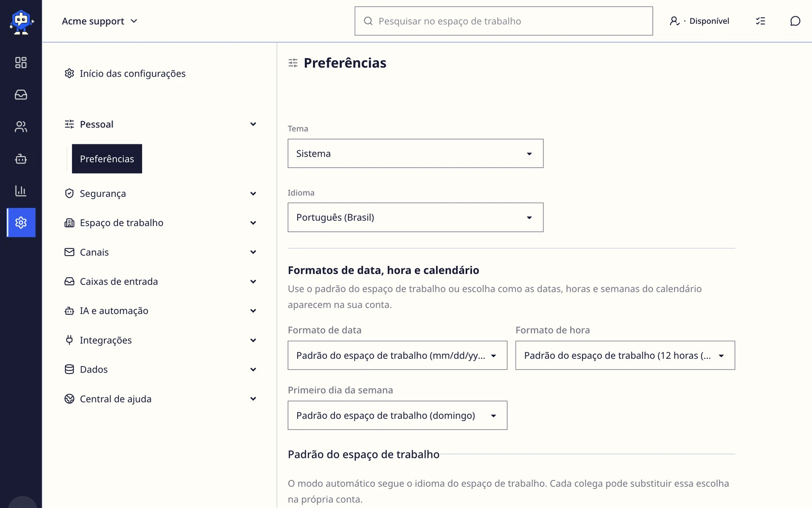812x508 pixels.
Task: Click the shield icon next to Segurança
Action: 69,193
